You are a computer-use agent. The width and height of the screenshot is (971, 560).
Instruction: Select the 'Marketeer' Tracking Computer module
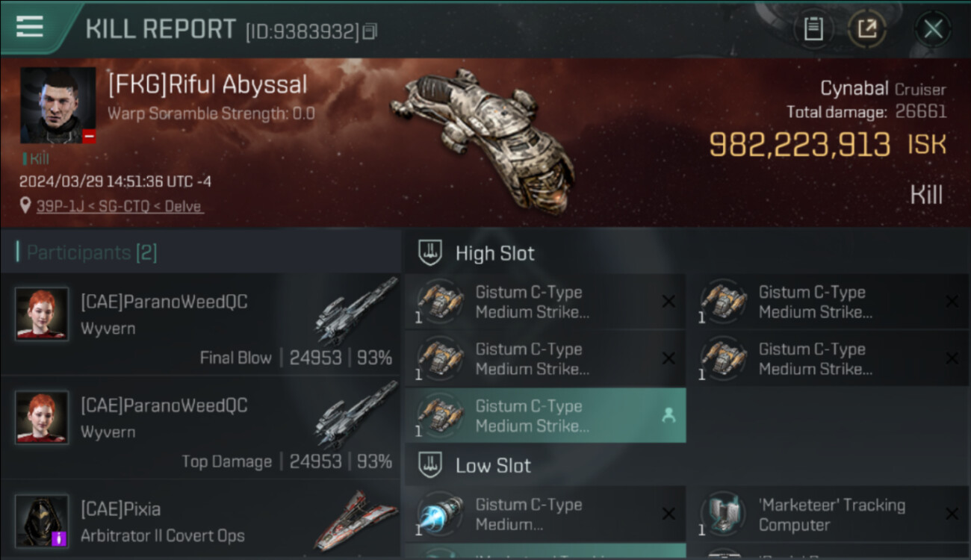[828, 514]
